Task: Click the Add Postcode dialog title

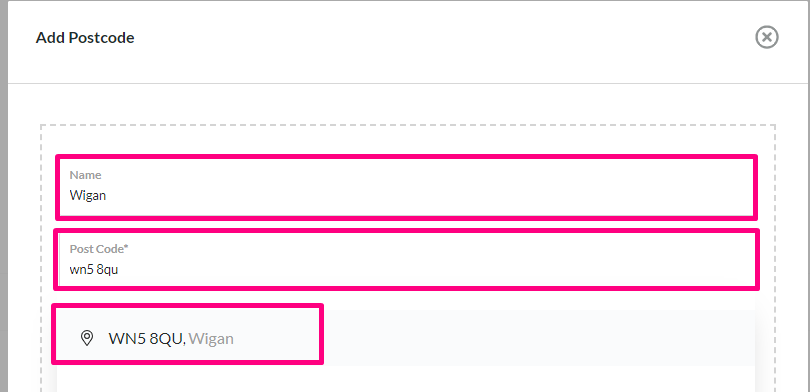Action: point(85,38)
